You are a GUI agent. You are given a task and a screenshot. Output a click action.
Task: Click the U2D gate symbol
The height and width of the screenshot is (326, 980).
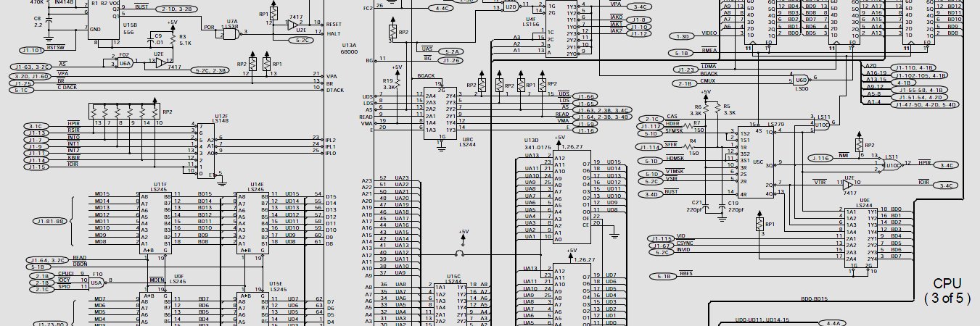tap(511, 7)
